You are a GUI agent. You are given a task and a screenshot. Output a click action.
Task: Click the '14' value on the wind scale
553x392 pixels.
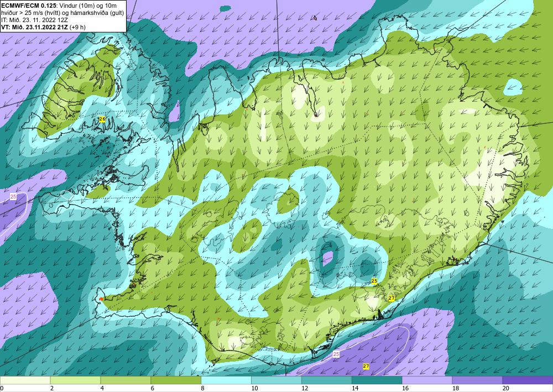tap(355, 388)
